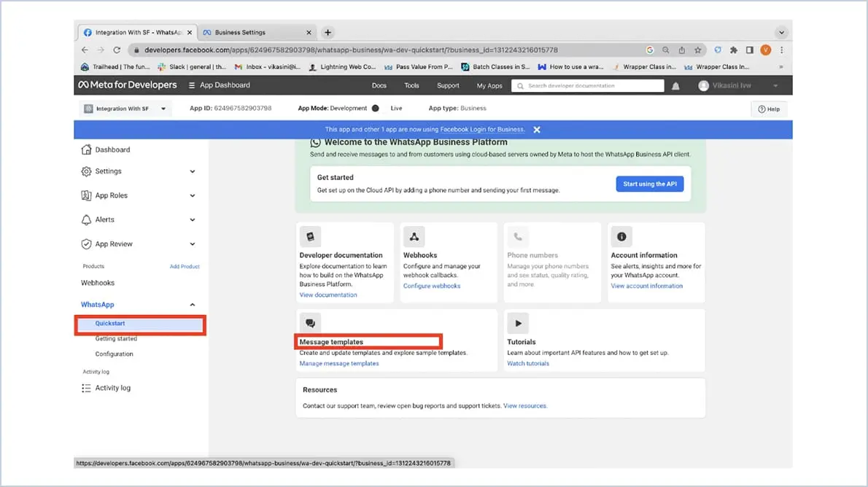Collapse the WhatsApp sidebar section
The image size is (868, 487).
click(x=193, y=305)
